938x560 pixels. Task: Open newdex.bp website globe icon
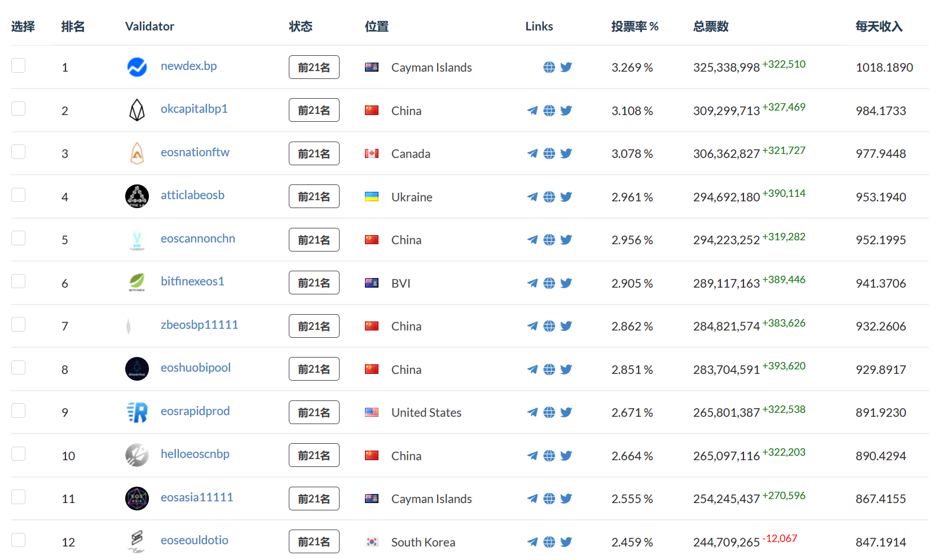click(549, 67)
